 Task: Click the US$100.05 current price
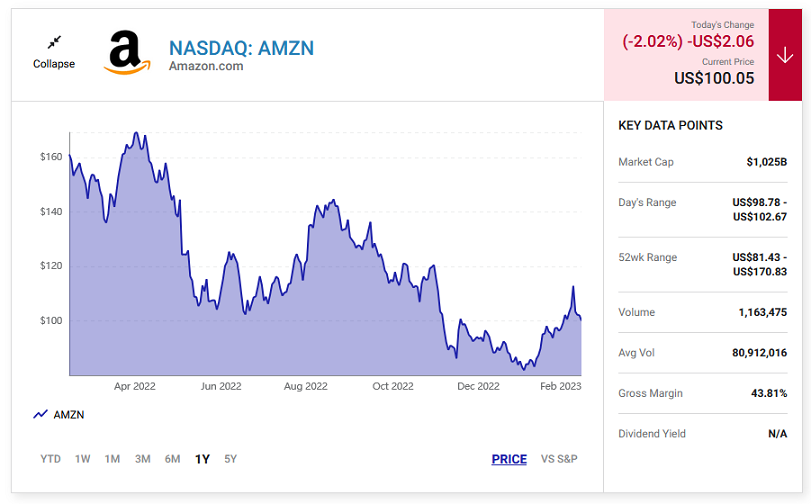coord(714,78)
